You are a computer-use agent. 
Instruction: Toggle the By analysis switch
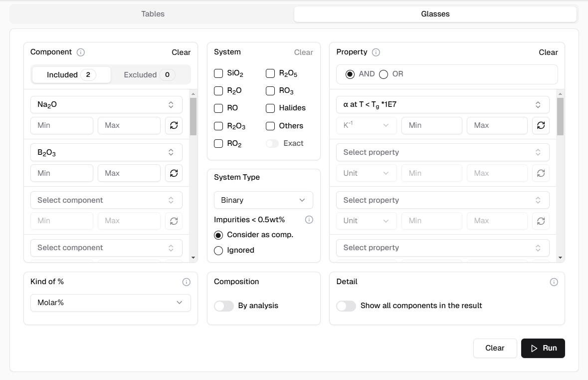coord(224,306)
